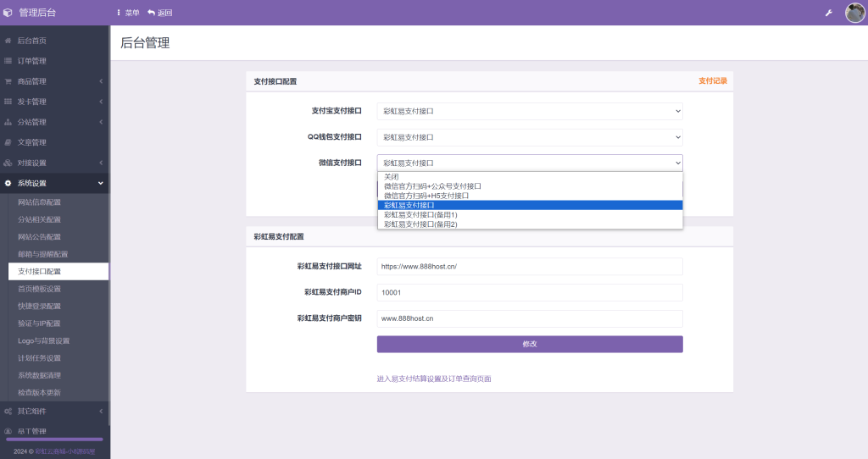Click the link icon beside 对接设置
The height and width of the screenshot is (459, 868).
8,163
